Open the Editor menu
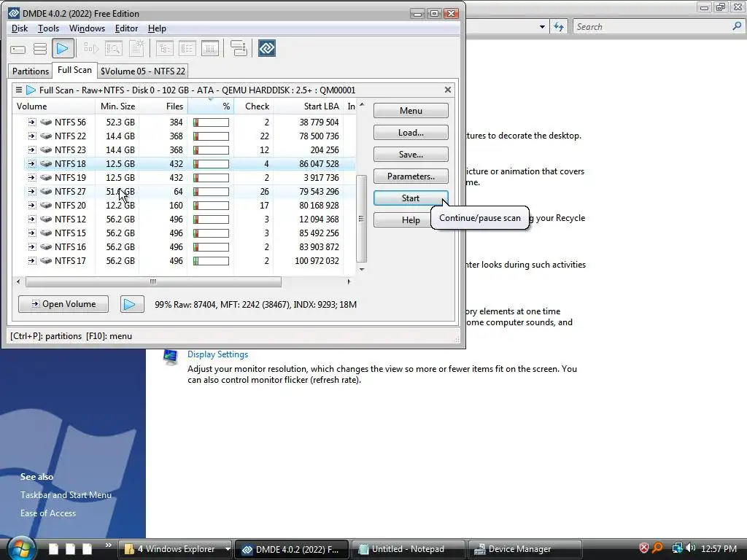The width and height of the screenshot is (747, 560). coord(126,28)
